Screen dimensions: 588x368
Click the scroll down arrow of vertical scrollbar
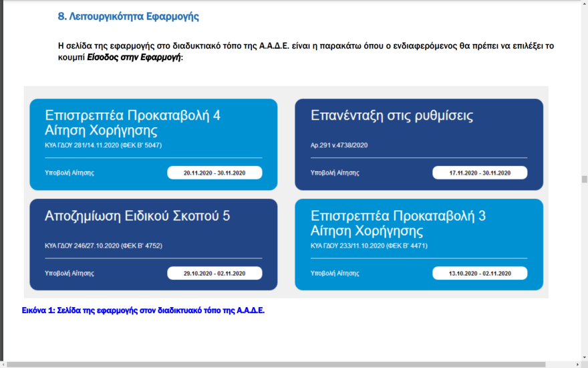(x=584, y=357)
